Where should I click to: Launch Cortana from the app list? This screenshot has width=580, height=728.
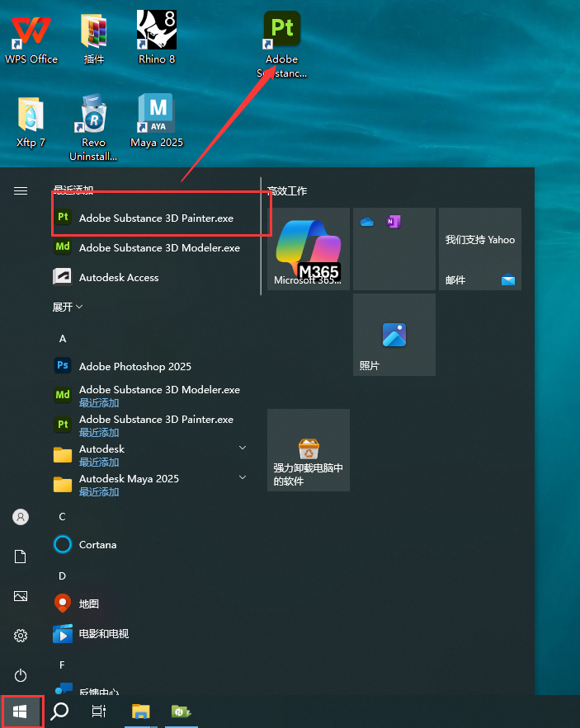click(156, 545)
